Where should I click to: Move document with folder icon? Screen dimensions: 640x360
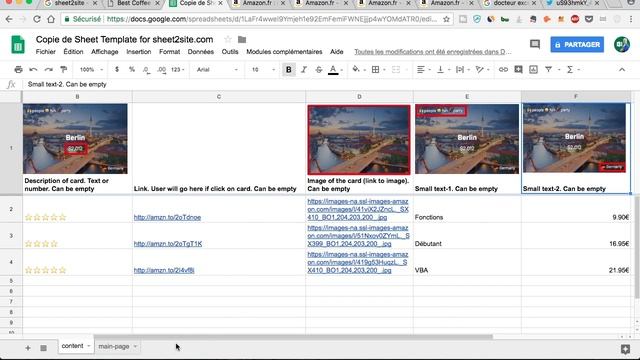(x=242, y=40)
